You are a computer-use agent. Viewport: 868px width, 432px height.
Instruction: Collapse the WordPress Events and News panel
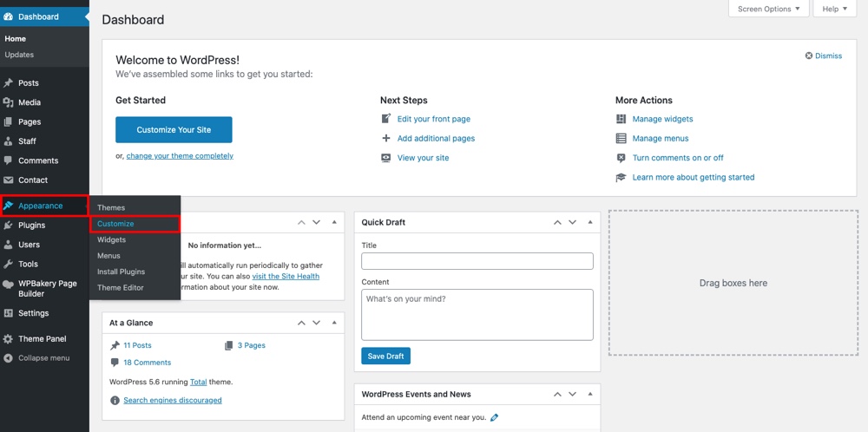pos(590,395)
